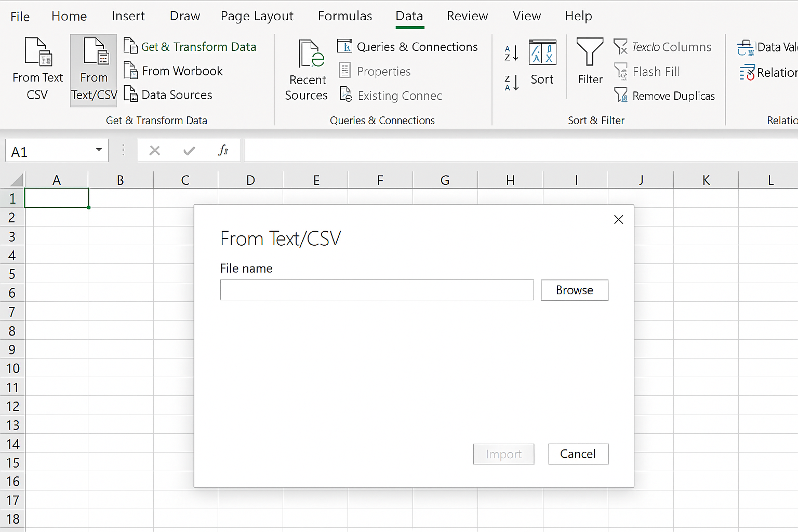The width and height of the screenshot is (798, 532).
Task: Confirm formula bar entry checkmark
Action: pyautogui.click(x=189, y=151)
